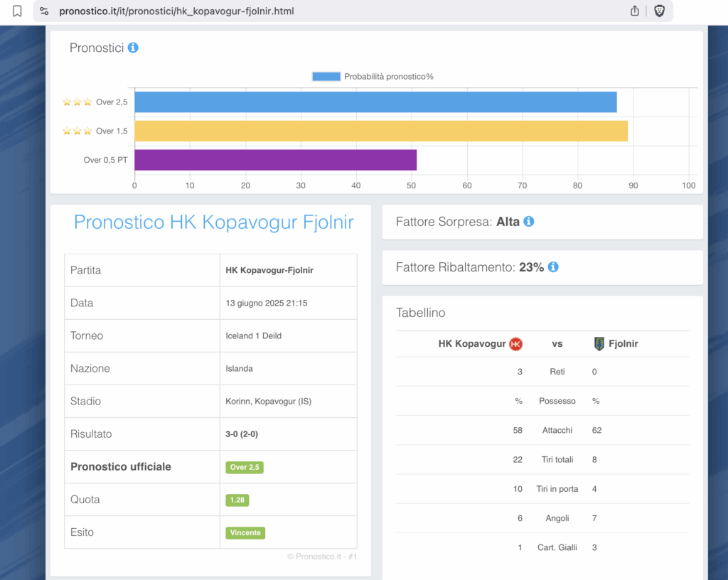Click the Attacchi stat label
The image size is (728, 580).
click(x=557, y=431)
